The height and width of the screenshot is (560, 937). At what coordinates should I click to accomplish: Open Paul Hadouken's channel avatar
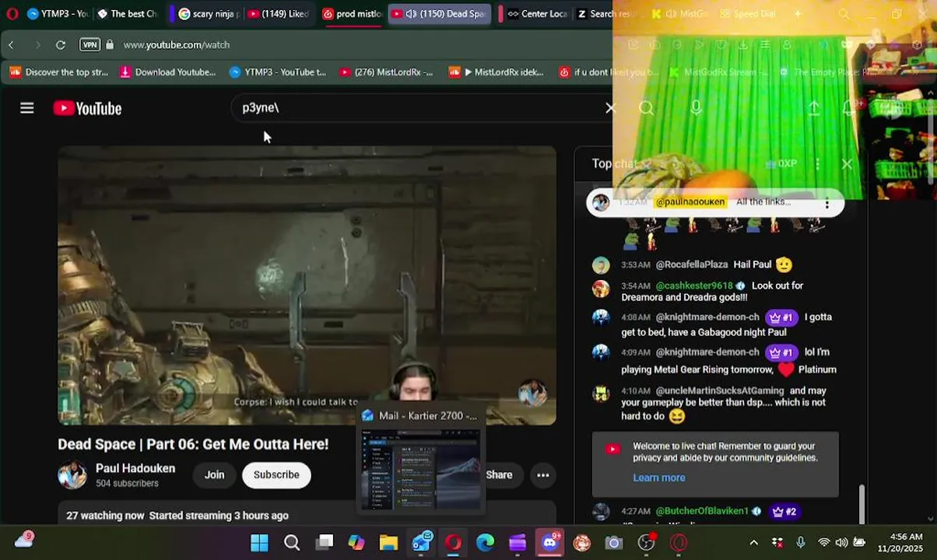click(72, 474)
